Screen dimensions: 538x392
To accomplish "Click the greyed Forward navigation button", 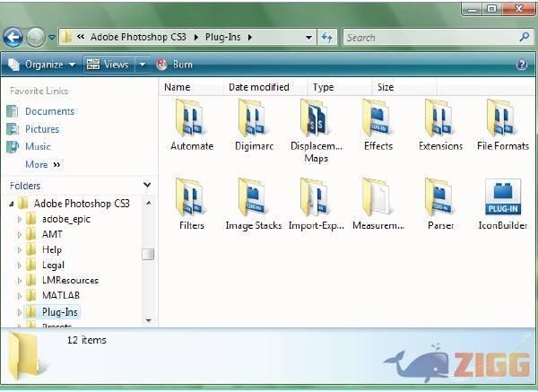I will click(x=36, y=37).
